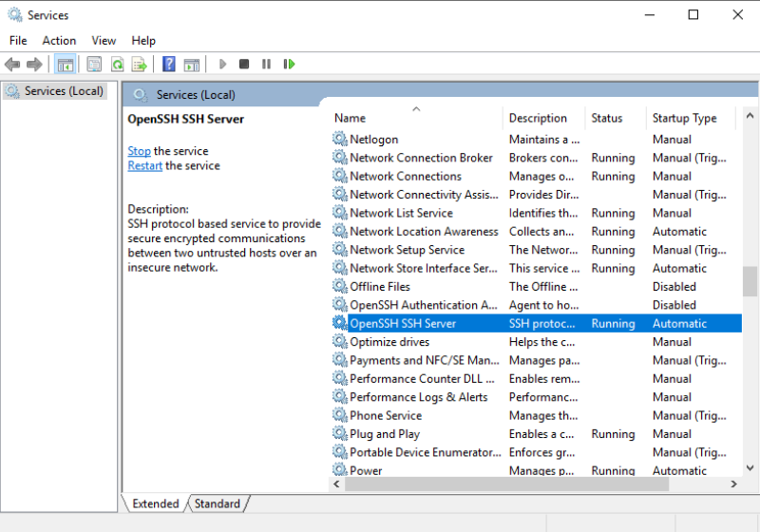Screen dimensions: 760x532
Task: Click vertical scrollbar up arrow
Action: 750,116
